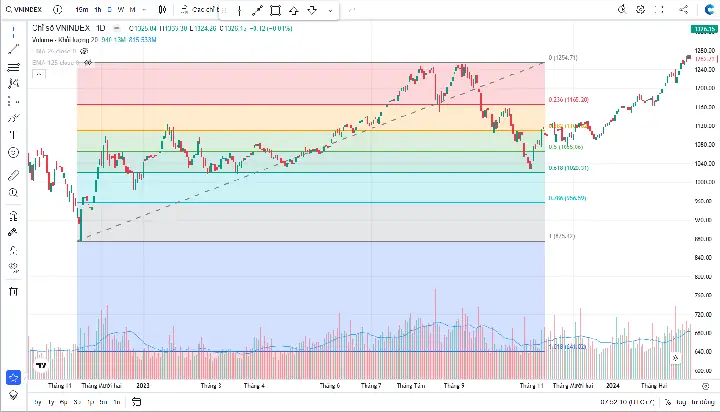Image resolution: width=720 pixels, height=412 pixels.
Task: Click the quick search icon at top right
Action: pyautogui.click(x=622, y=9)
